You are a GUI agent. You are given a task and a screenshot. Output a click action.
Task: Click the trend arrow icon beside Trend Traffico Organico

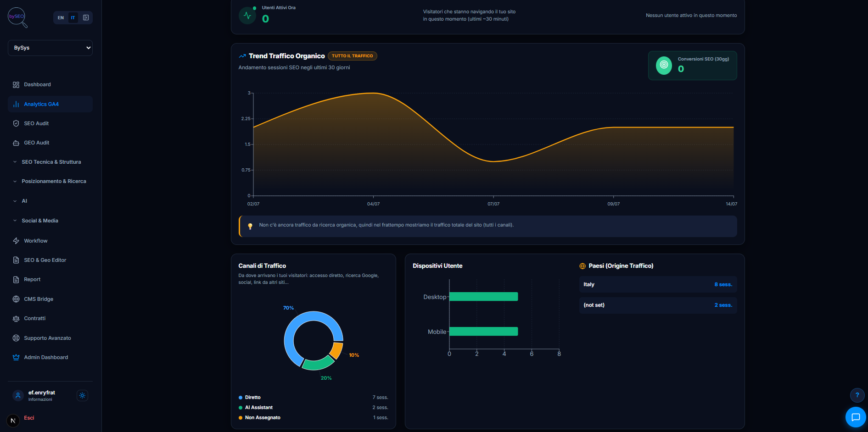pyautogui.click(x=242, y=56)
